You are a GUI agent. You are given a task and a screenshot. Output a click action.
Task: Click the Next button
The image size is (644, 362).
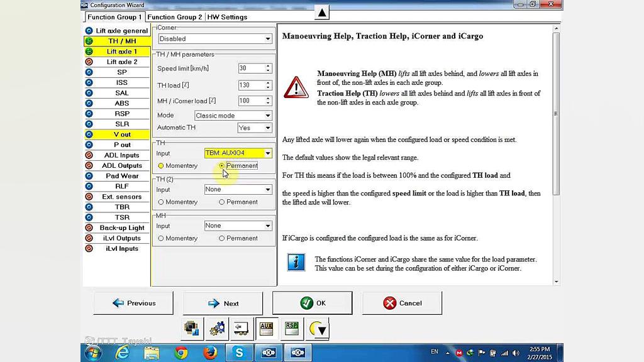223,304
